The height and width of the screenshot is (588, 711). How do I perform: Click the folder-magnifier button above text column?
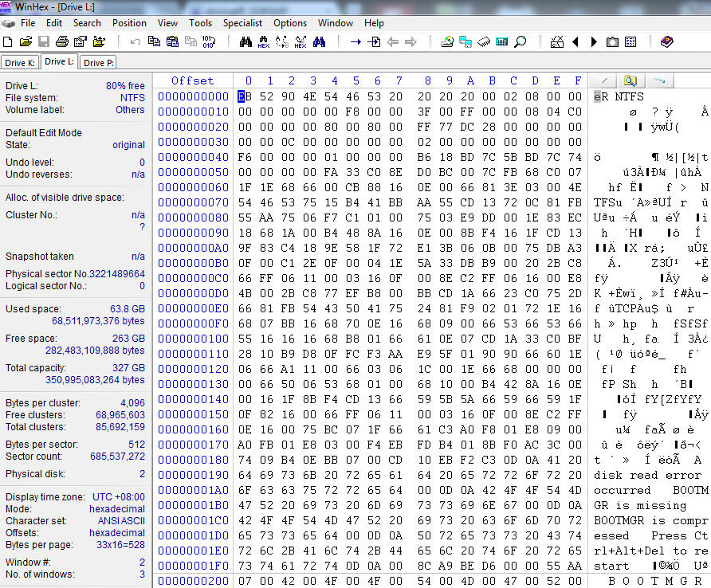(630, 80)
